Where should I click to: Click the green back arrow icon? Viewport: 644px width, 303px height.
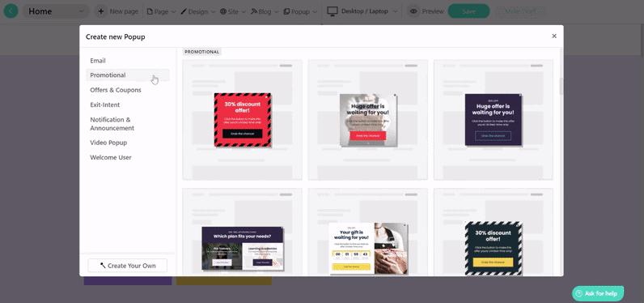[11, 11]
